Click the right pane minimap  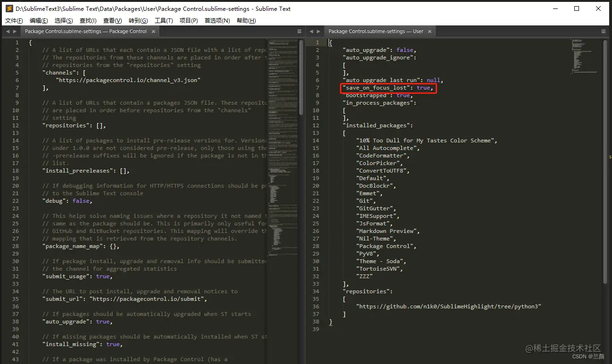585,57
